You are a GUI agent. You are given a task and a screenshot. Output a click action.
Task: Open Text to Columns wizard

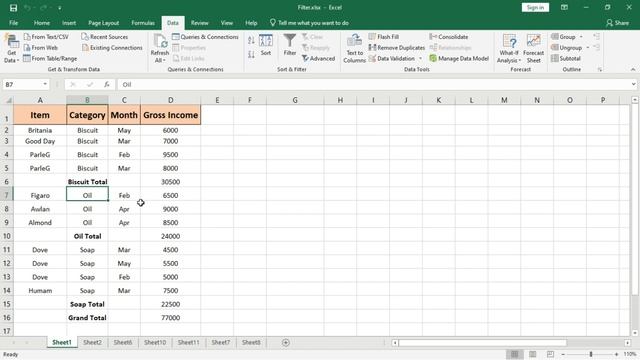tap(354, 49)
